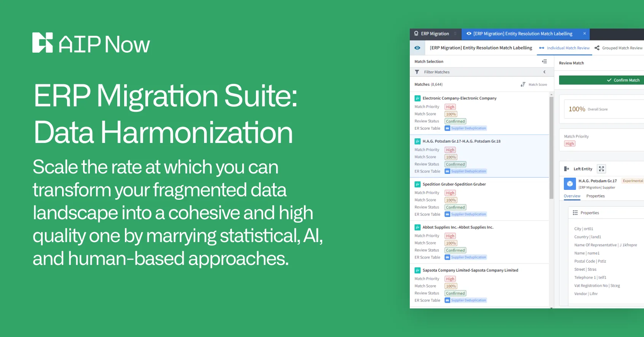Click the scrollbar up arrow of match list
644x337 pixels.
tap(551, 94)
